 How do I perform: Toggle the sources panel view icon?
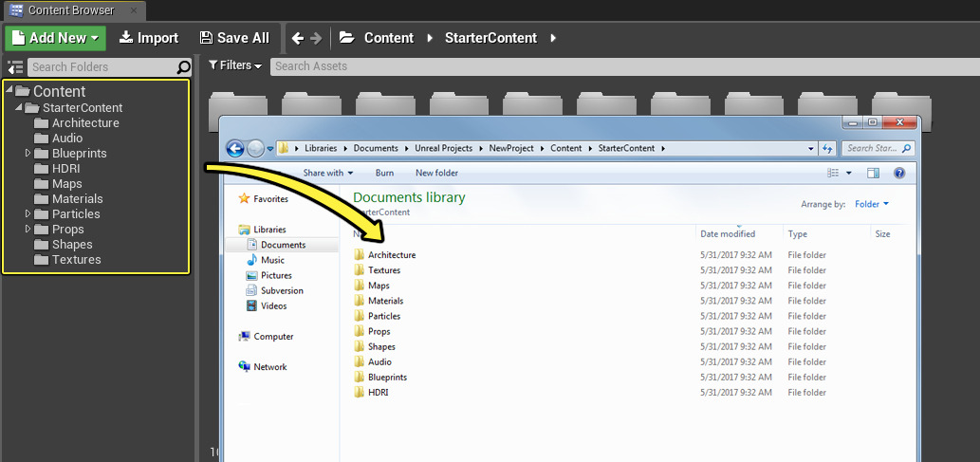[15, 67]
